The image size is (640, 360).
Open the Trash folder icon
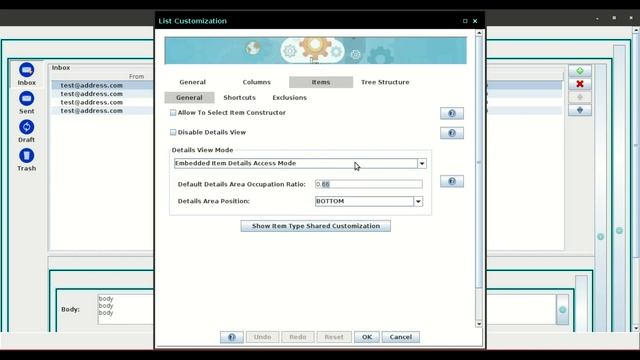coord(27,156)
